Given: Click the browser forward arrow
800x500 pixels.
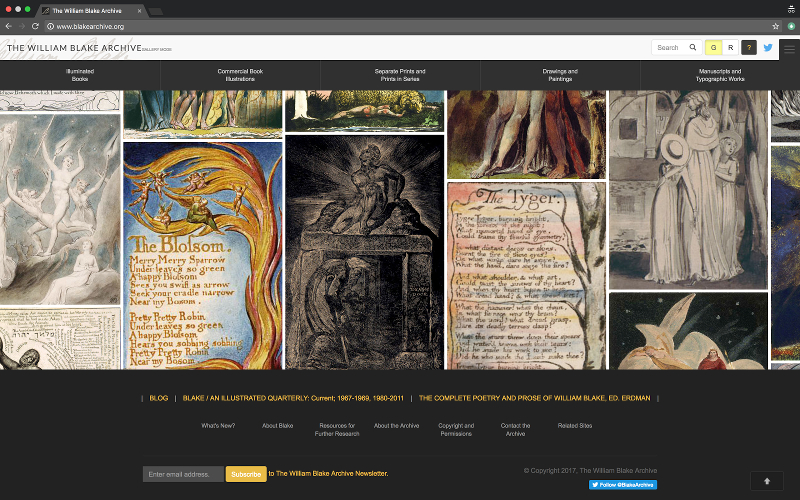Looking at the screenshot, I should pyautogui.click(x=22, y=26).
